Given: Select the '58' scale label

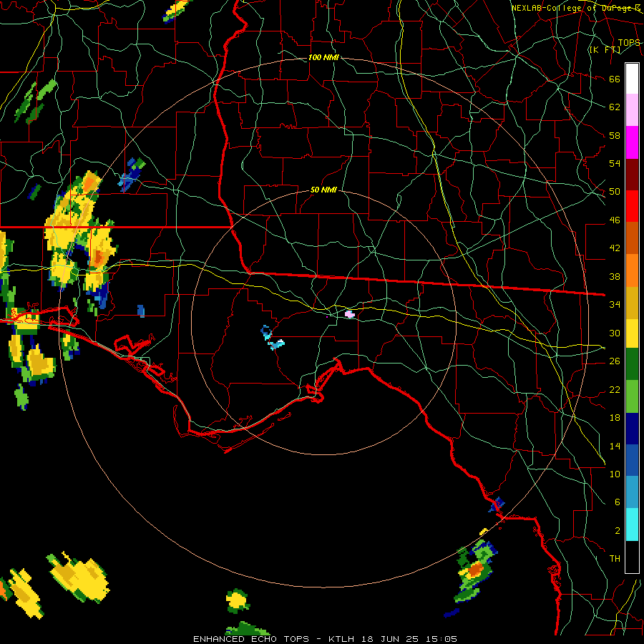Looking at the screenshot, I should tap(615, 135).
